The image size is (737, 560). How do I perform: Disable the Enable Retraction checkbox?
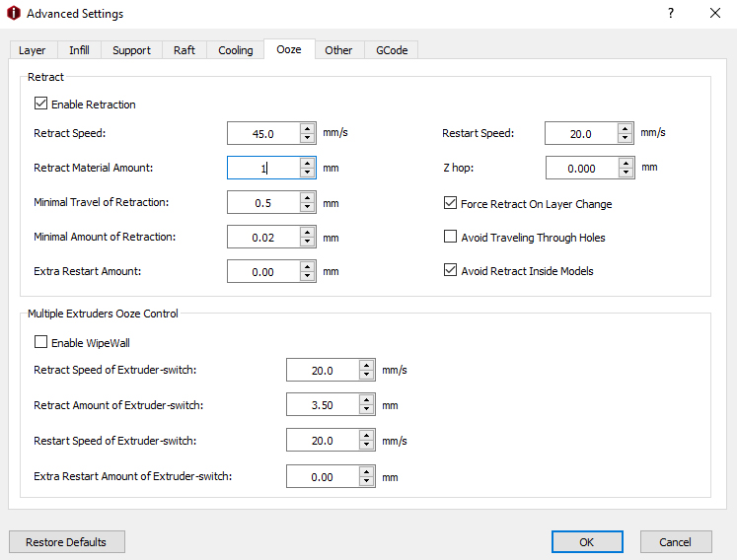coord(40,104)
